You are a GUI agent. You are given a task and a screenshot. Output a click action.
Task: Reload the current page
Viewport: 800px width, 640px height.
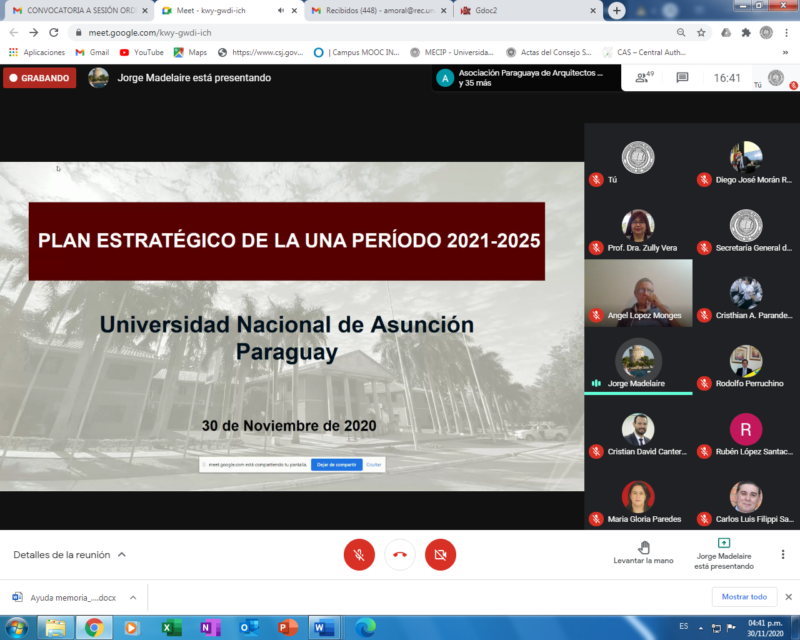tap(54, 33)
